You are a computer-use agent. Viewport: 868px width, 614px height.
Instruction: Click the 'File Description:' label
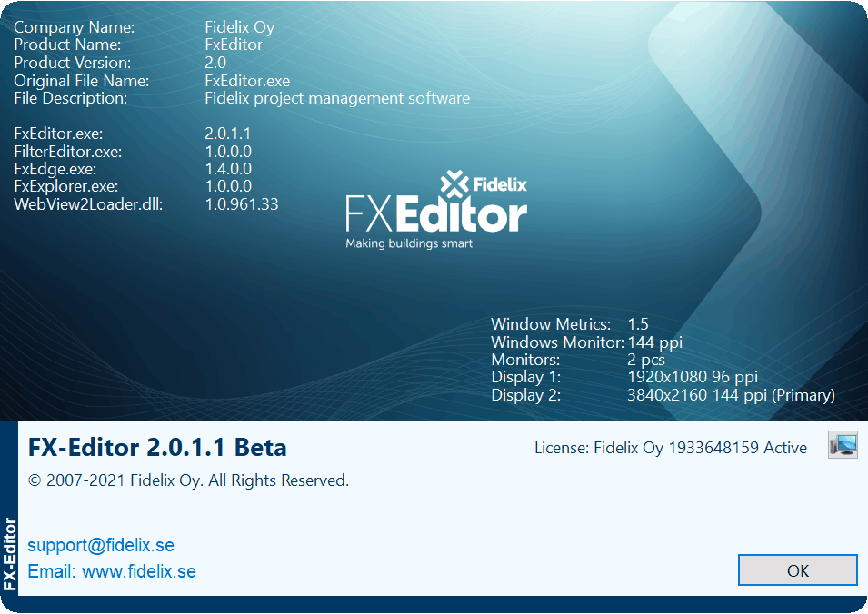70,98
